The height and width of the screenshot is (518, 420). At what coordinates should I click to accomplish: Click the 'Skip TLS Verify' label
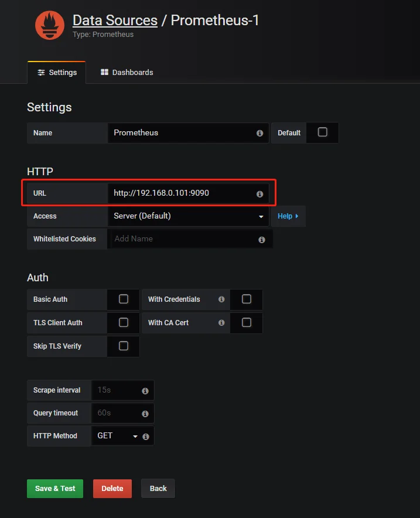57,346
